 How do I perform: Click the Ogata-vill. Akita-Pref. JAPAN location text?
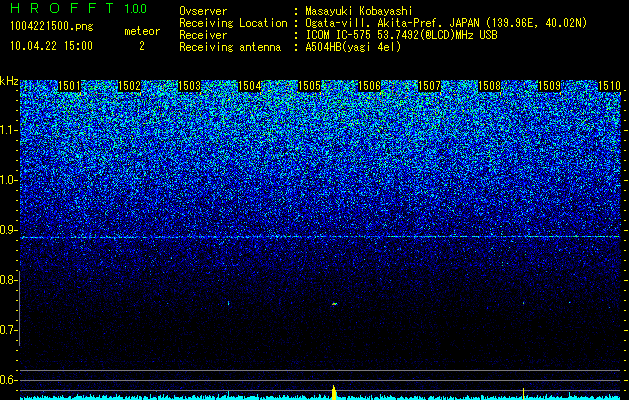pyautogui.click(x=446, y=23)
